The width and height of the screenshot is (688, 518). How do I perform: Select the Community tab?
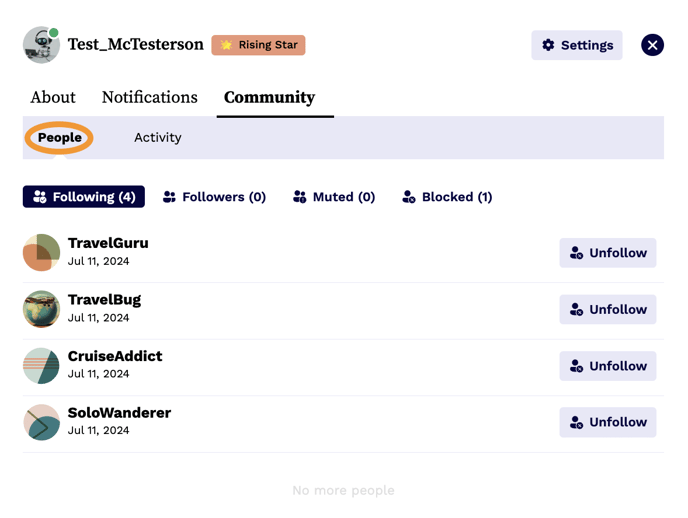(269, 97)
